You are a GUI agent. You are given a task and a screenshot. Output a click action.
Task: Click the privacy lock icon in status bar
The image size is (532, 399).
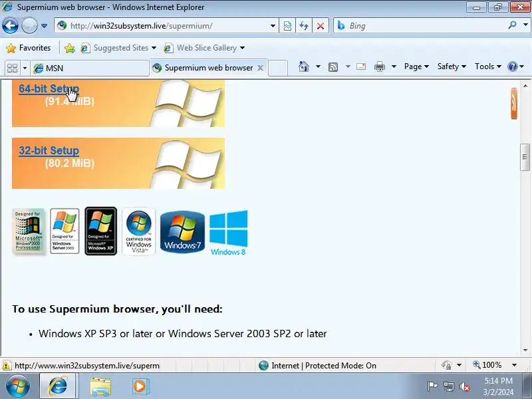pos(446,365)
